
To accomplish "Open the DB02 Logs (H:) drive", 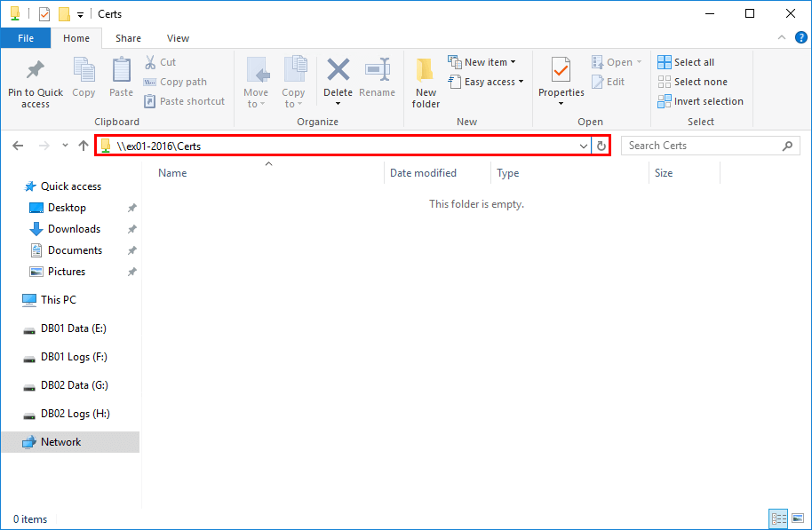I will click(x=76, y=414).
